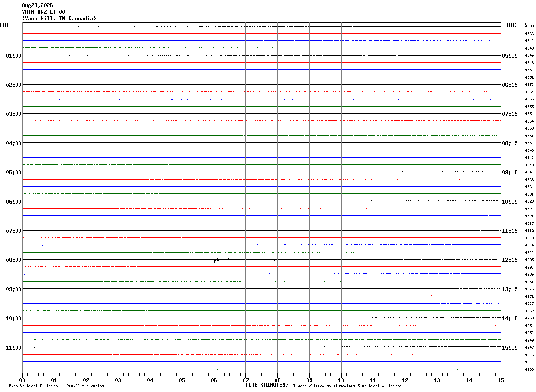536x392 pixels.
Task: Click the 08:00 EDT row label
Action: (14, 260)
